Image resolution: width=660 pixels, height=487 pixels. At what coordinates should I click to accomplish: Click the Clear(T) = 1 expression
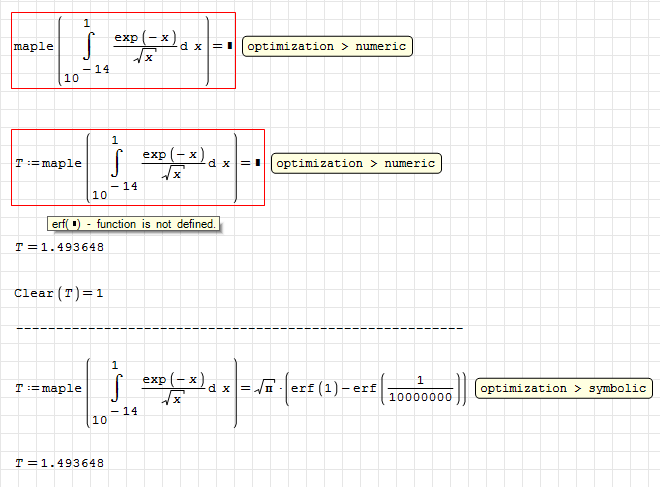pos(59,293)
